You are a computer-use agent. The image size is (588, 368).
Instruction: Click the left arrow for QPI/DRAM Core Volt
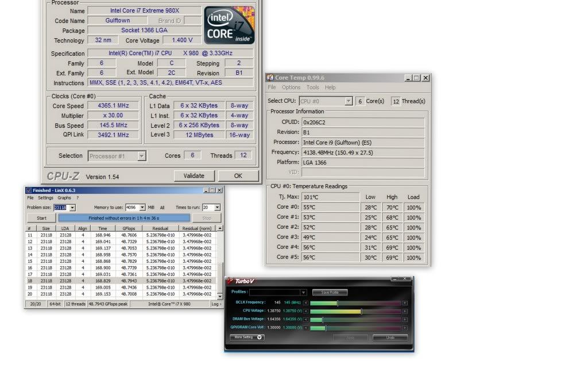coord(305,328)
